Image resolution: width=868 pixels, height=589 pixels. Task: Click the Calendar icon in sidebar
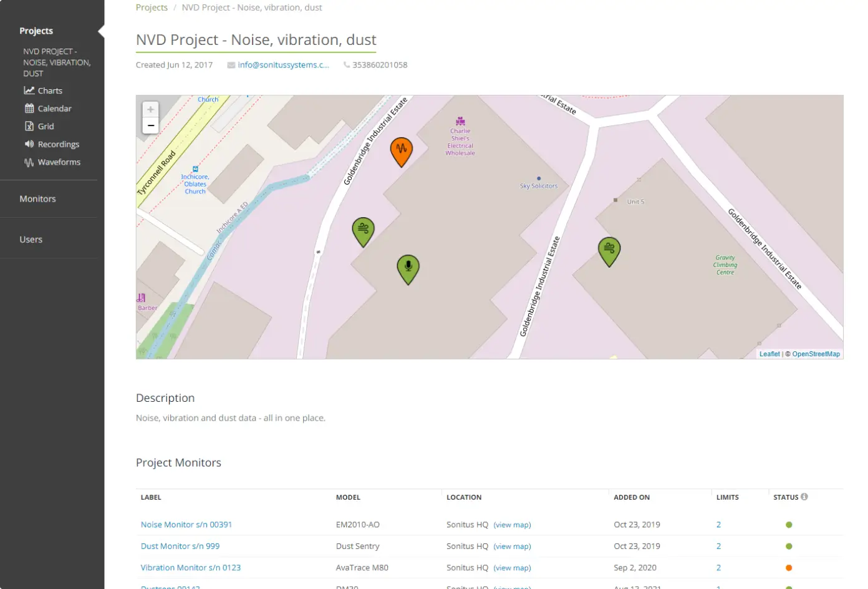pos(29,109)
